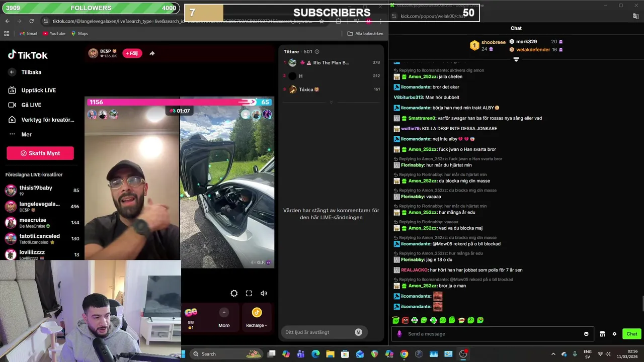Toggle fullscreen on the TikTok player
The height and width of the screenshot is (362, 644).
[x=249, y=293]
